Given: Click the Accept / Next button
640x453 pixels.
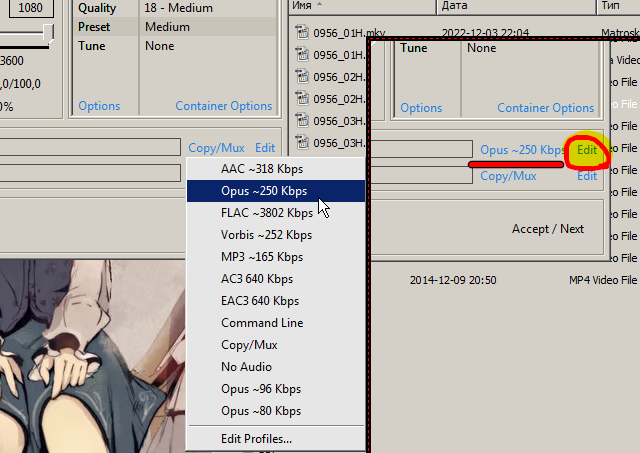Looking at the screenshot, I should (548, 229).
